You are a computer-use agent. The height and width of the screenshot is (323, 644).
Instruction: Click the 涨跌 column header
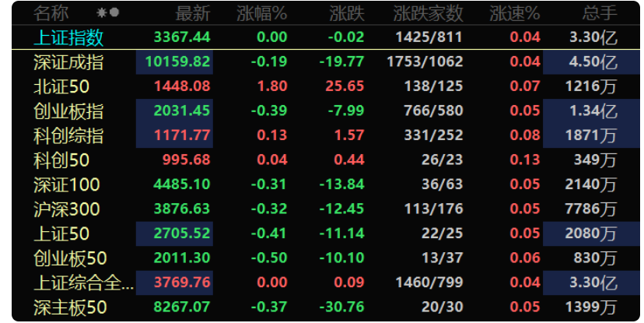(347, 13)
